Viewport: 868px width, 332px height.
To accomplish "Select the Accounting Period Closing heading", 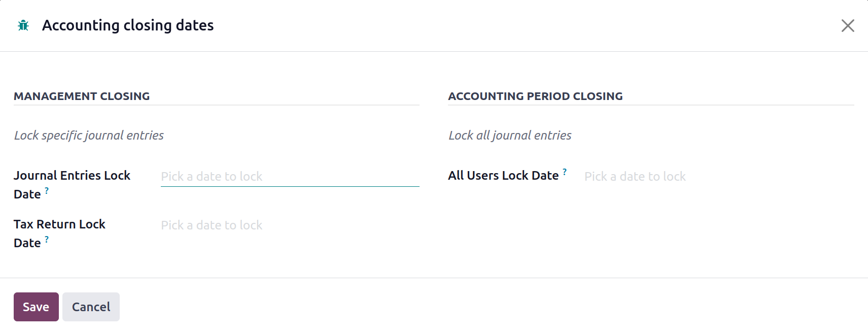I will coord(535,96).
